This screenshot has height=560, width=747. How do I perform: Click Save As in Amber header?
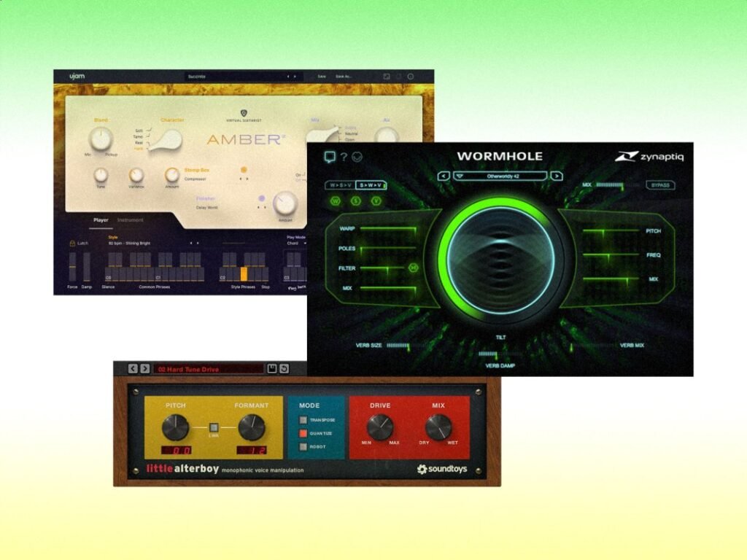[x=344, y=76]
